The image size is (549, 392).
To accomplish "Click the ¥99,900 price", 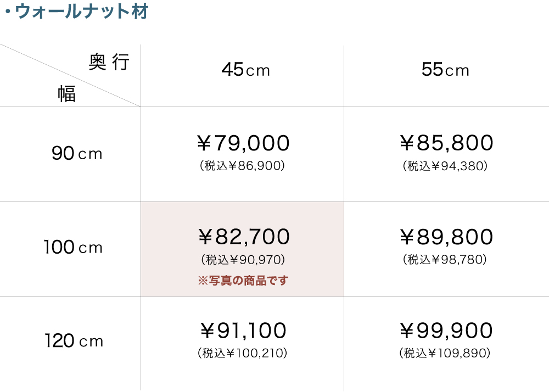I will pos(446,331).
